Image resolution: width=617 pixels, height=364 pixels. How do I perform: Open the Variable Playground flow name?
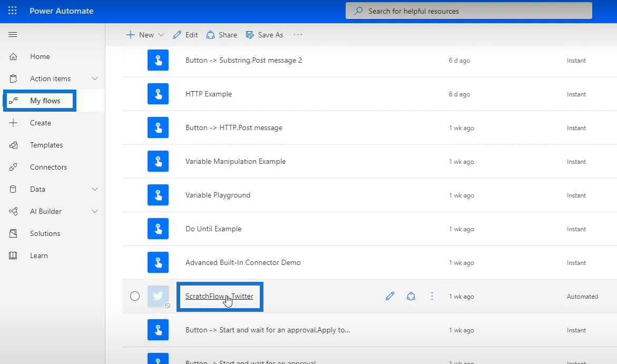click(218, 195)
